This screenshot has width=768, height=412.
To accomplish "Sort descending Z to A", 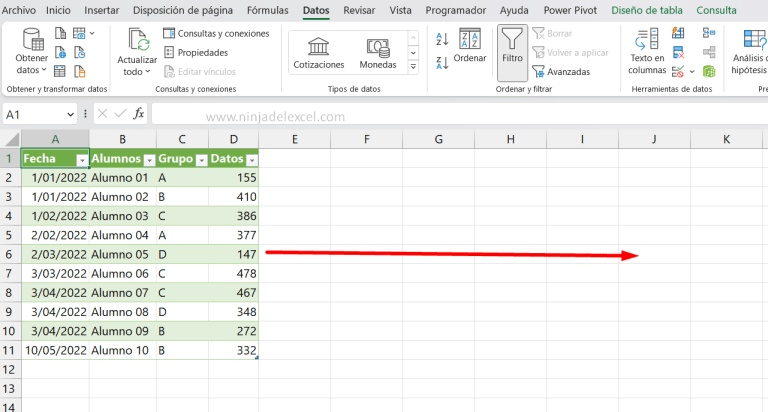I will pos(442,63).
